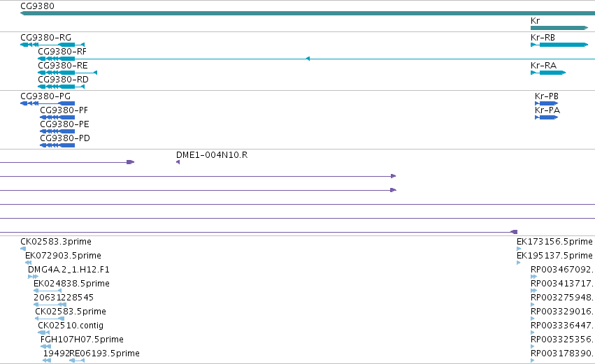Click the Kr-RB transcript glyph
This screenshot has height=364, width=595.
tap(559, 45)
